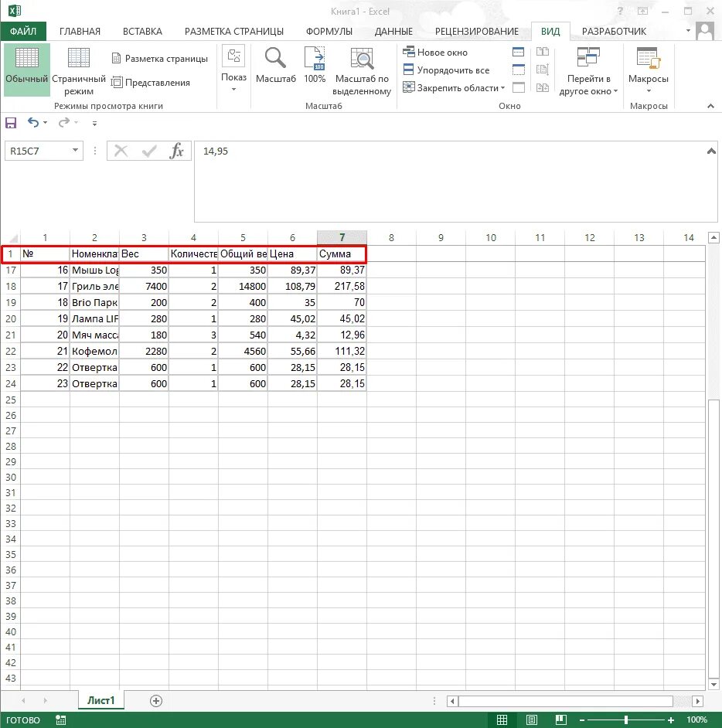
Task: Click the Confirm checkmark in formula bar
Action: click(149, 151)
